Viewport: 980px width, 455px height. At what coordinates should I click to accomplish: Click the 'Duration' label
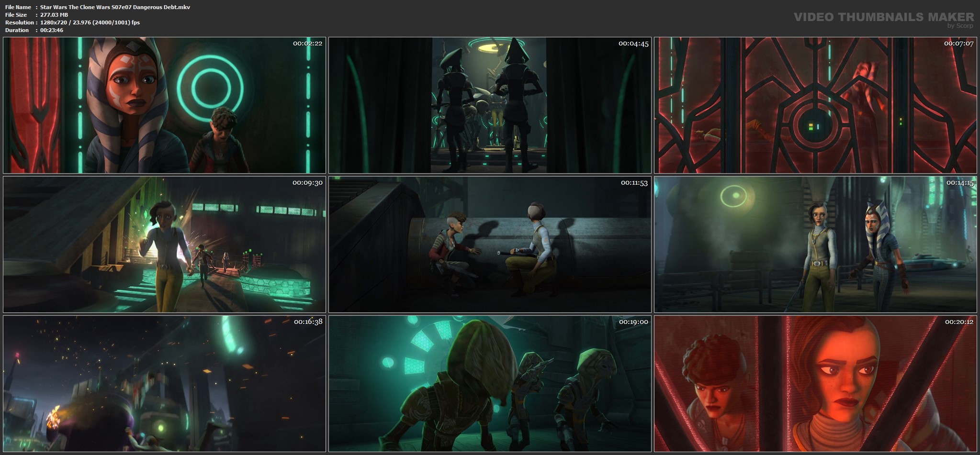(x=17, y=30)
